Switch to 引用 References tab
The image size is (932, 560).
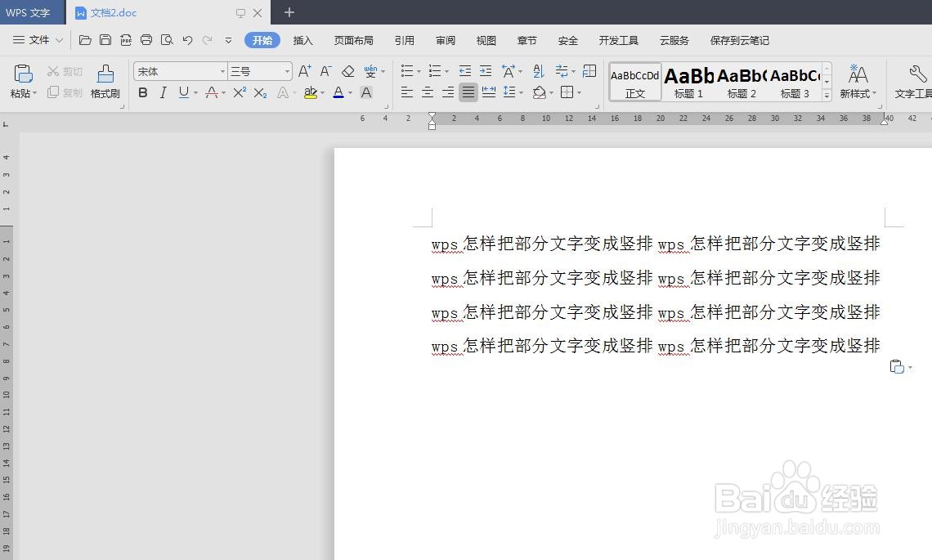click(404, 40)
